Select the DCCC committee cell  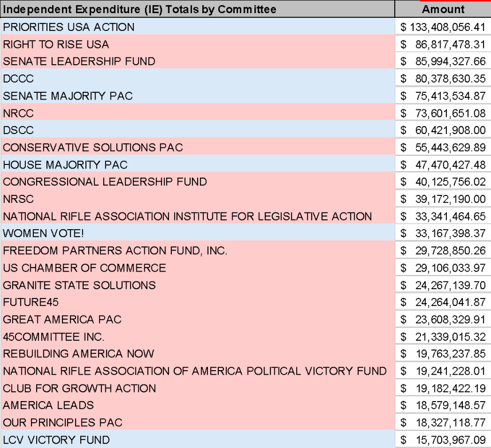pos(197,78)
